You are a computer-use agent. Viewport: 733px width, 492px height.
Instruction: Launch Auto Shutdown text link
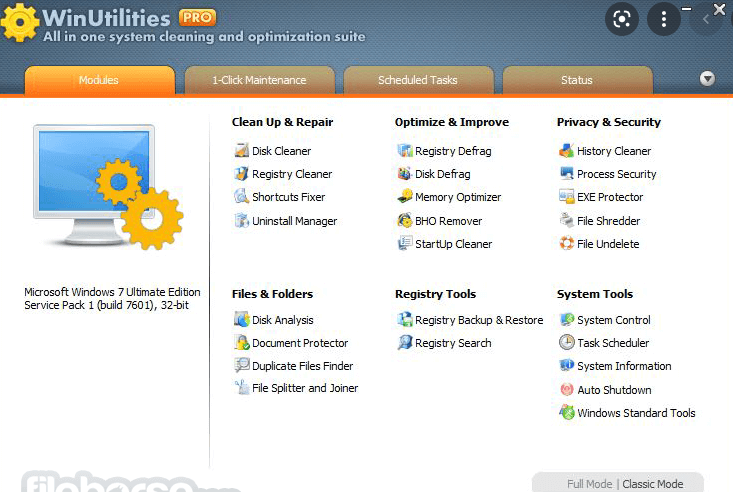tap(614, 390)
